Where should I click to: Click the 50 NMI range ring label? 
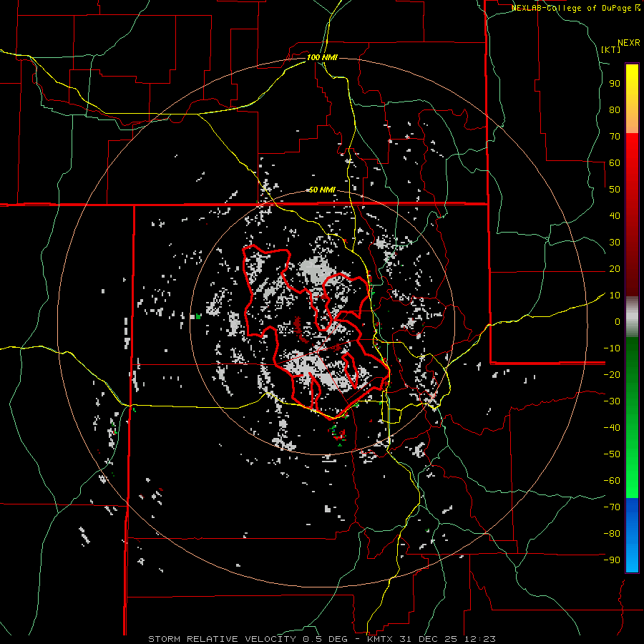321,190
